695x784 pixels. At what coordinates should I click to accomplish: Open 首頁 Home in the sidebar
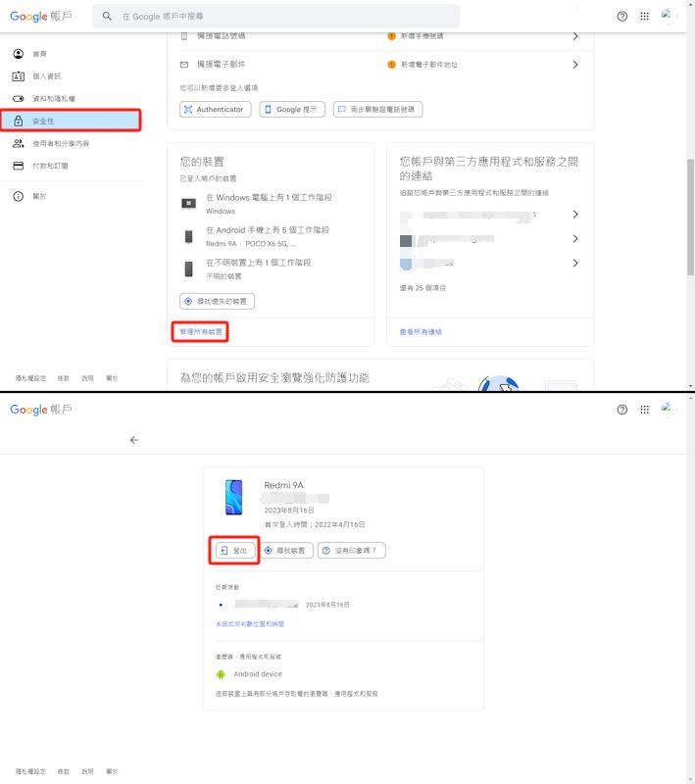[39, 54]
